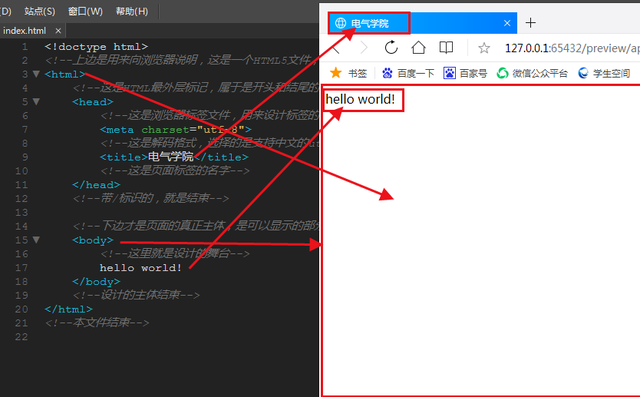Open the 百度一下 bookmark

408,73
